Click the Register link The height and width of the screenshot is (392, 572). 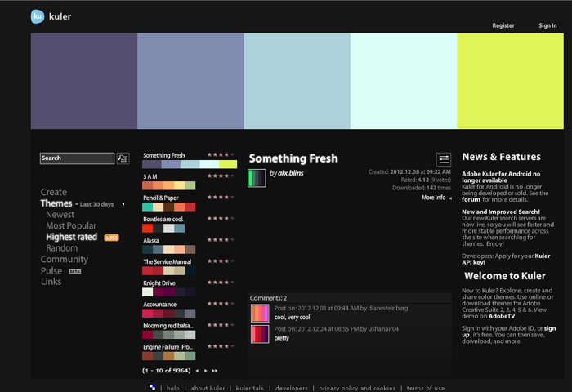[x=503, y=25]
